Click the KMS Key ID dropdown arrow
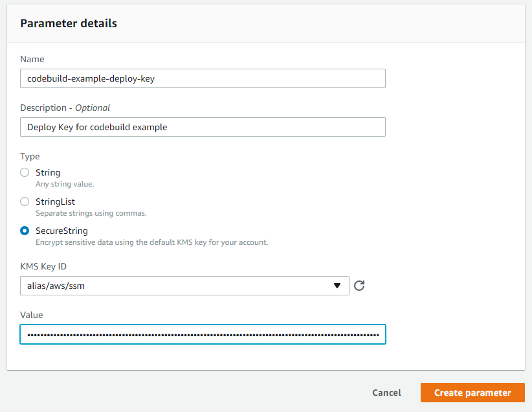The width and height of the screenshot is (532, 412). point(337,286)
